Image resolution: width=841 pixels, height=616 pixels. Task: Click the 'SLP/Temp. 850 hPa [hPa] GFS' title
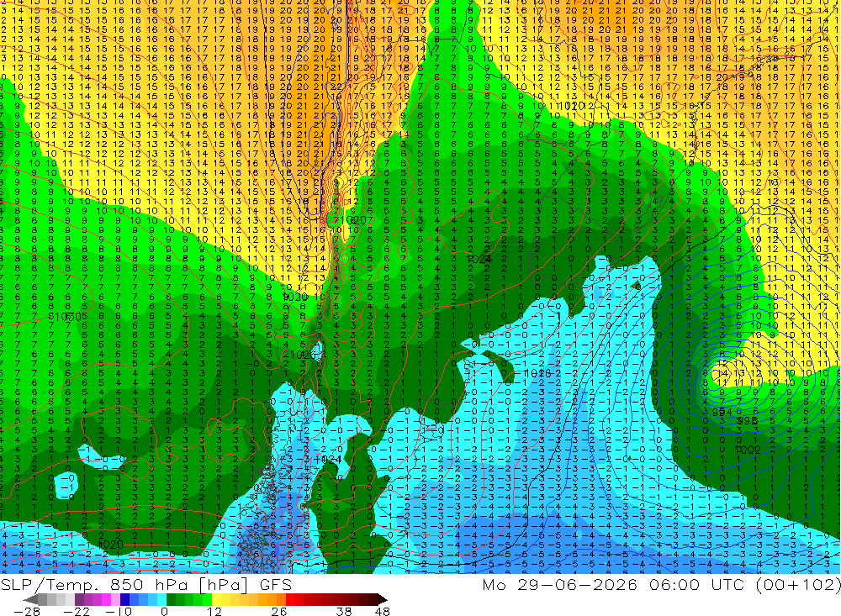[x=145, y=584]
